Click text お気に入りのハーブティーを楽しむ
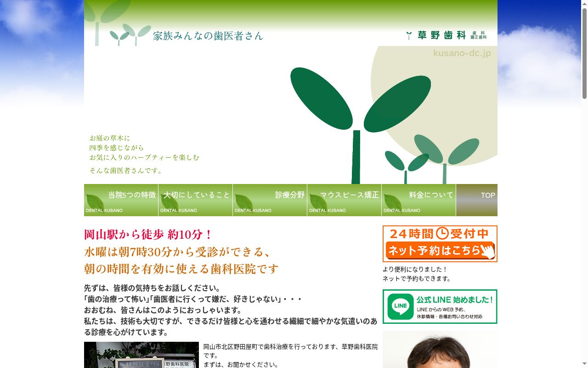Viewport: 588px width, 368px height. point(144,157)
